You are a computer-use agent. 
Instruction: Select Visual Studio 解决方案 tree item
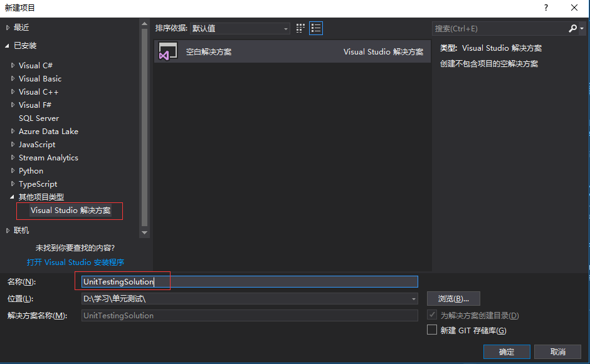[71, 211]
